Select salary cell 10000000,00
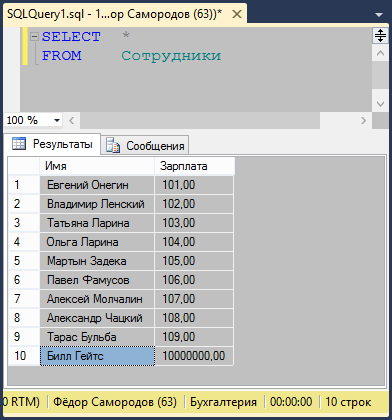The image size is (392, 420). pos(194,356)
